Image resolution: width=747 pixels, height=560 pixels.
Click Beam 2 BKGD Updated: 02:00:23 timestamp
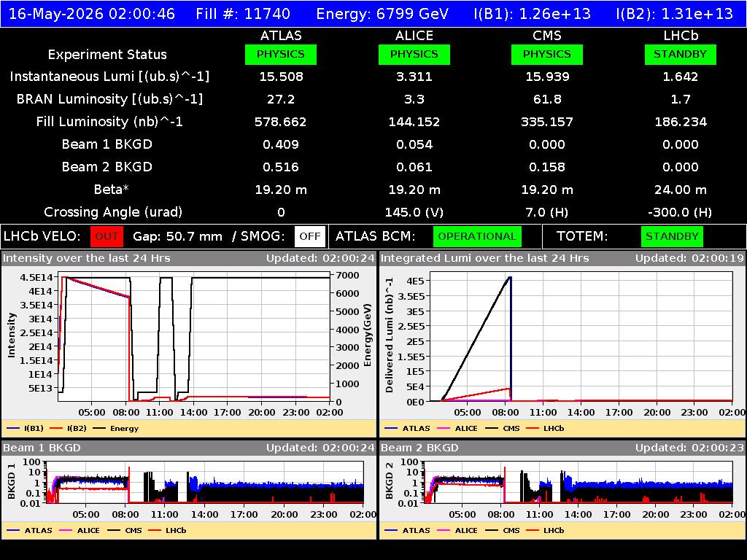point(689,448)
